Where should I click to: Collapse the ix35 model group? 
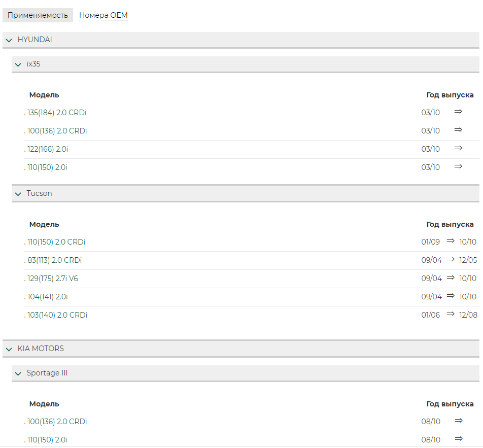coord(18,64)
